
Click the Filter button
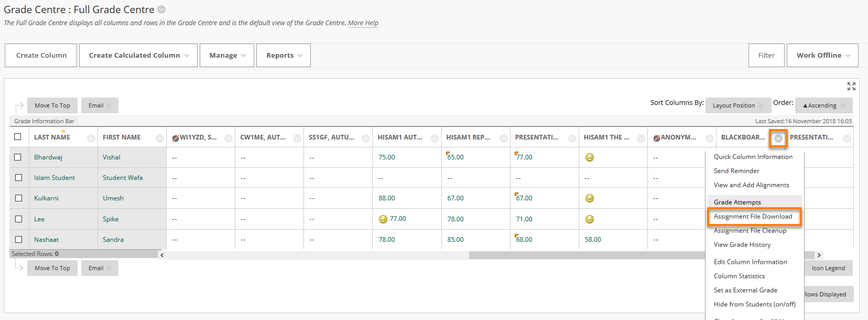click(766, 55)
